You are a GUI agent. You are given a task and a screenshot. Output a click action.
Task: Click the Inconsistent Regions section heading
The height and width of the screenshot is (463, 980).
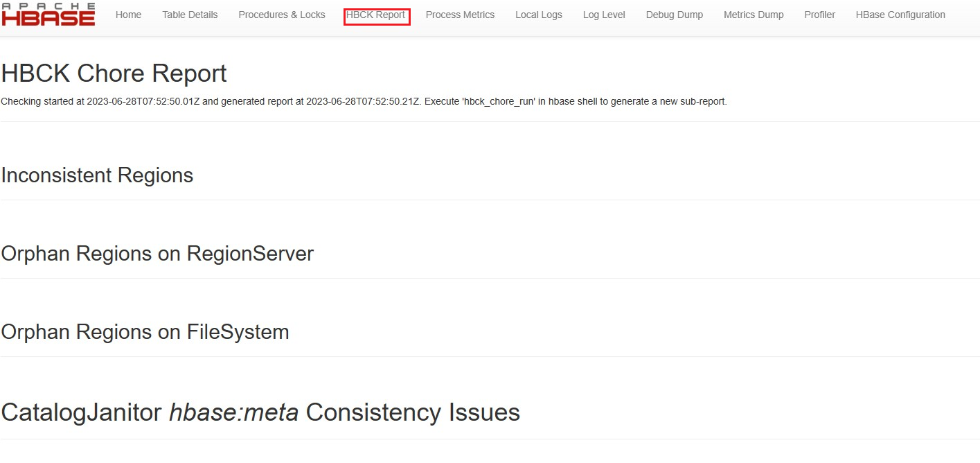98,175
